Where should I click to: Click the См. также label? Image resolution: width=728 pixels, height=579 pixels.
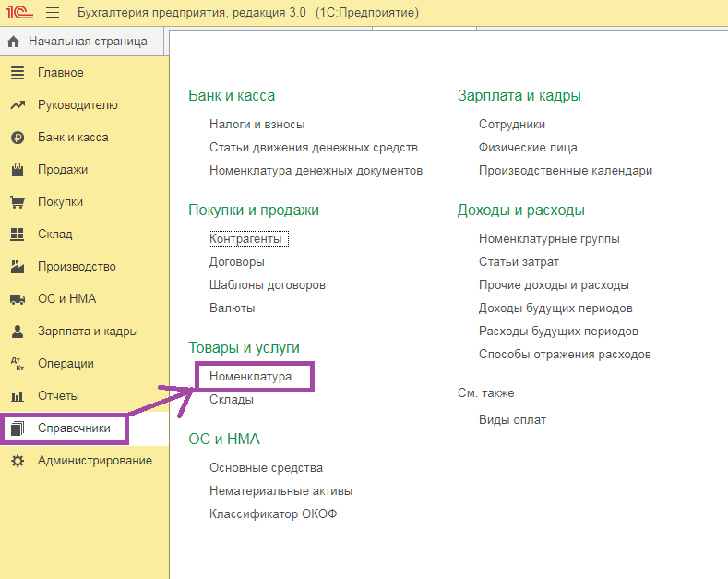(486, 393)
